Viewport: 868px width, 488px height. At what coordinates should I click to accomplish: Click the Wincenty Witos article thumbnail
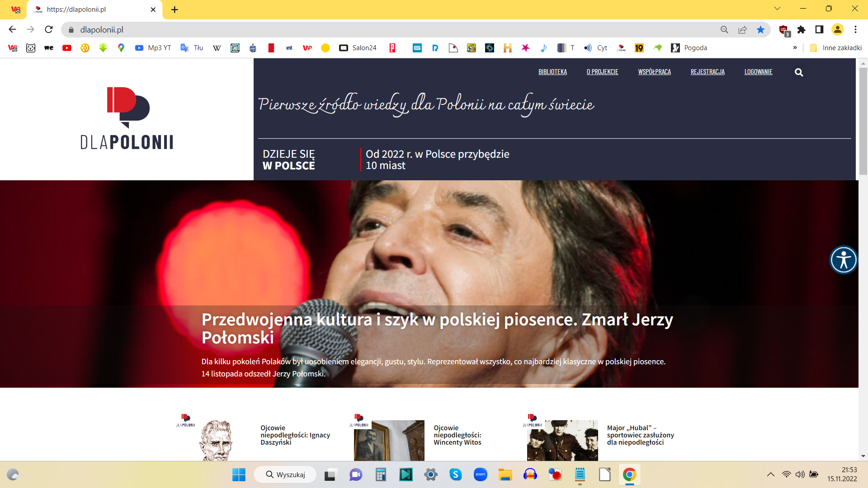(x=389, y=440)
